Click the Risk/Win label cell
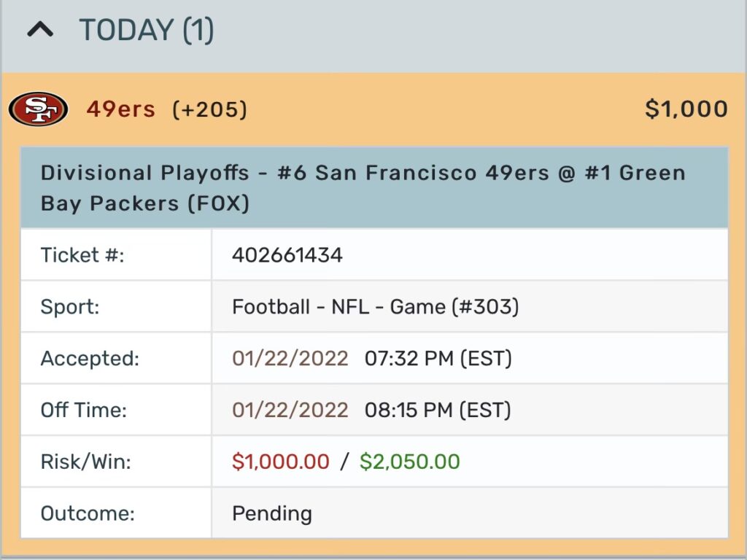The width and height of the screenshot is (747, 560). pyautogui.click(x=116, y=462)
